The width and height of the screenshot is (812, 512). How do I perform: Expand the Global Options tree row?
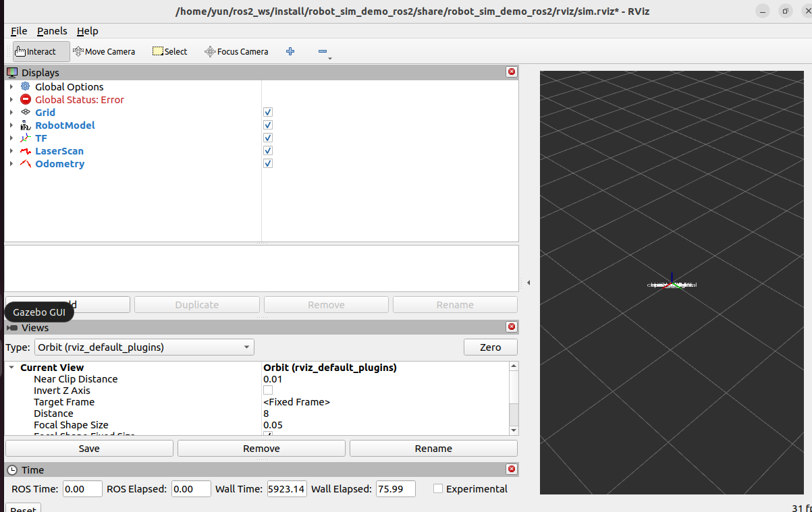point(11,86)
